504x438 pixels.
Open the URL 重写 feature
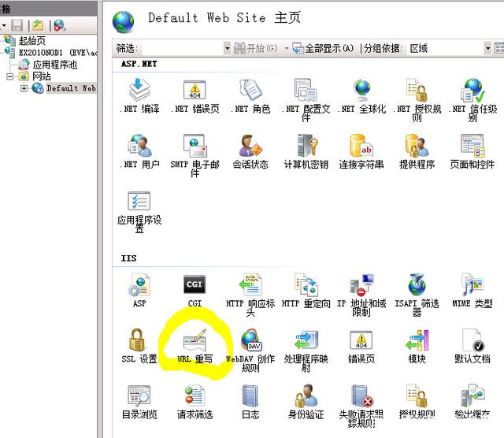[x=195, y=346]
